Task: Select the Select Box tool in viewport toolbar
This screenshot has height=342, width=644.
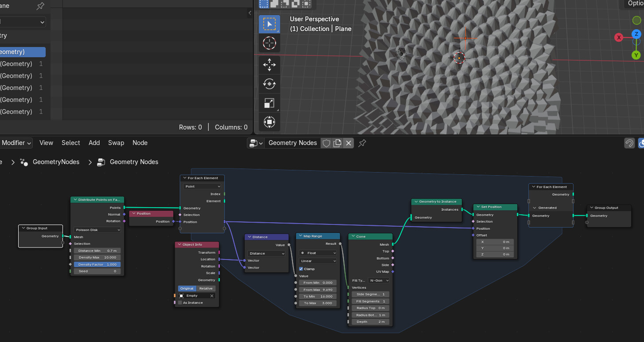Action: point(269,24)
